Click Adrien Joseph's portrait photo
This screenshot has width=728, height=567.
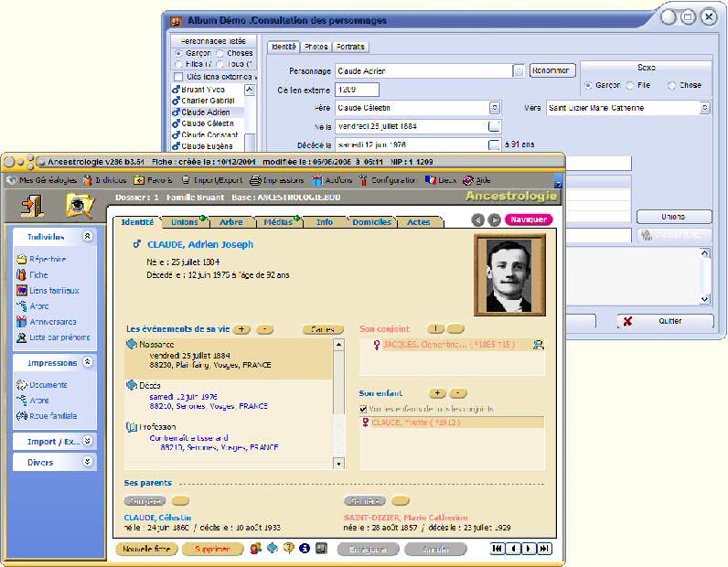[509, 274]
